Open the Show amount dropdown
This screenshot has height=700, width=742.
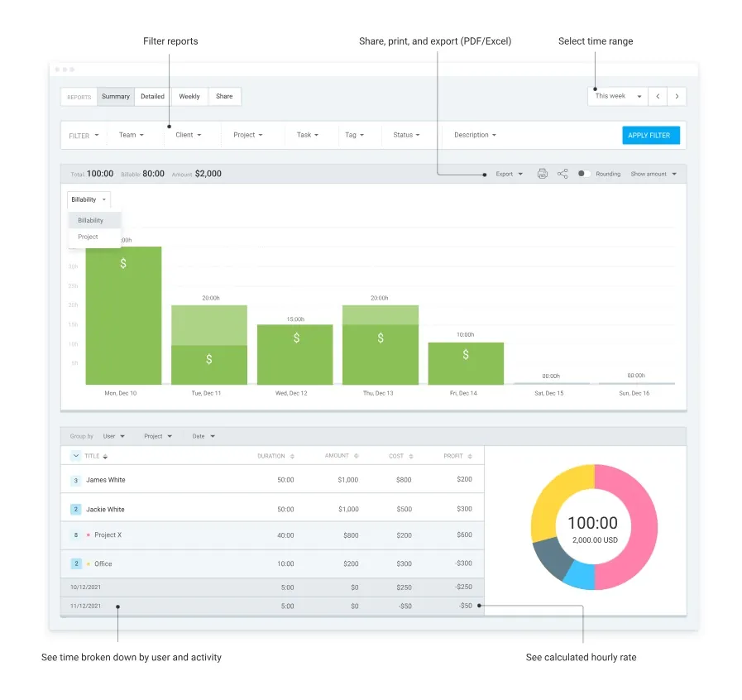[x=653, y=174]
